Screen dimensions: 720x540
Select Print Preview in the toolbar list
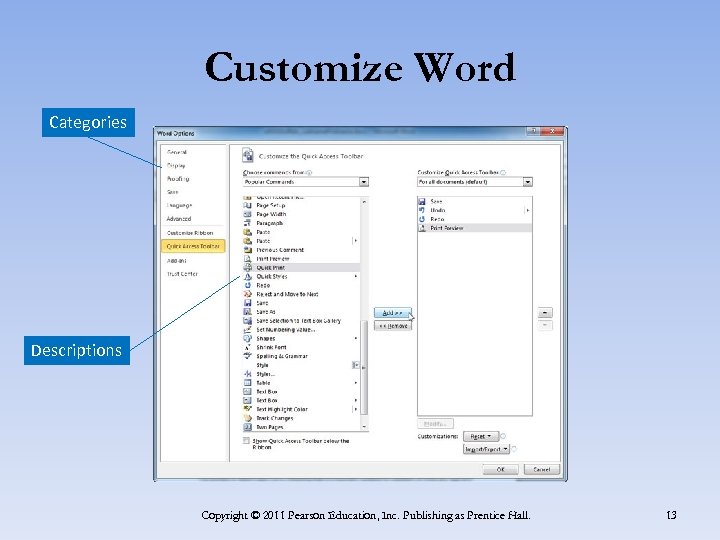click(475, 228)
